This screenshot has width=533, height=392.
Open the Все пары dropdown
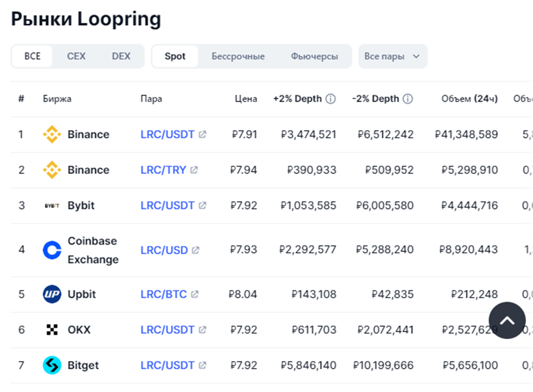[393, 56]
